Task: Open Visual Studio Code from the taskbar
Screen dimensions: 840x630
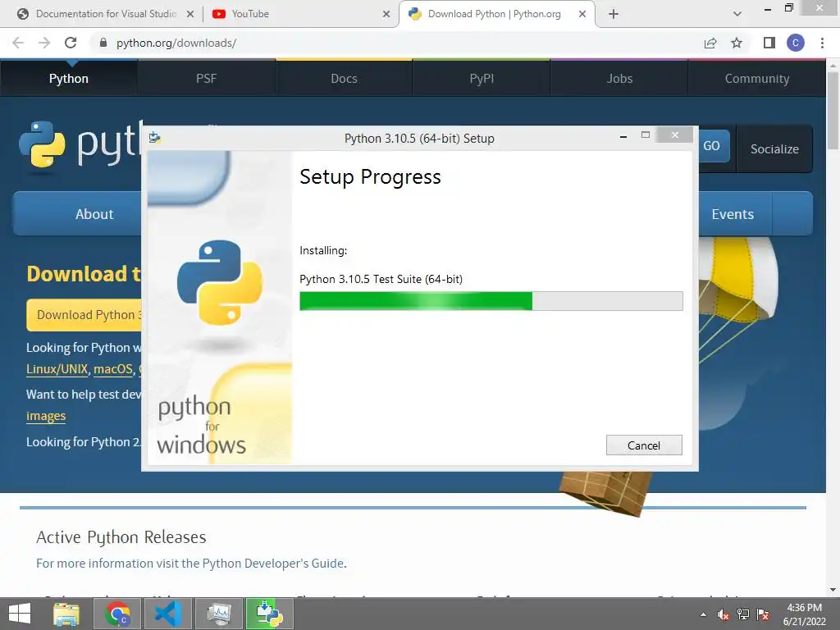Action: click(167, 614)
